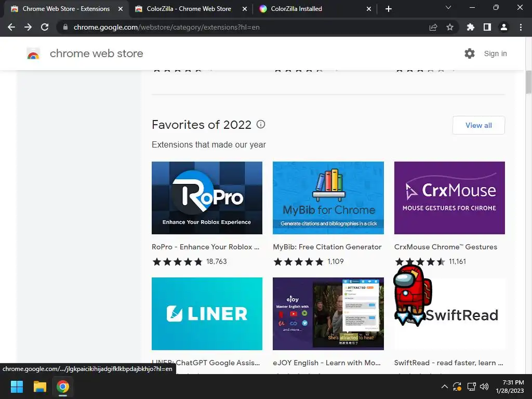Toggle the browser side panel
This screenshot has width=532, height=399.
coord(487,27)
